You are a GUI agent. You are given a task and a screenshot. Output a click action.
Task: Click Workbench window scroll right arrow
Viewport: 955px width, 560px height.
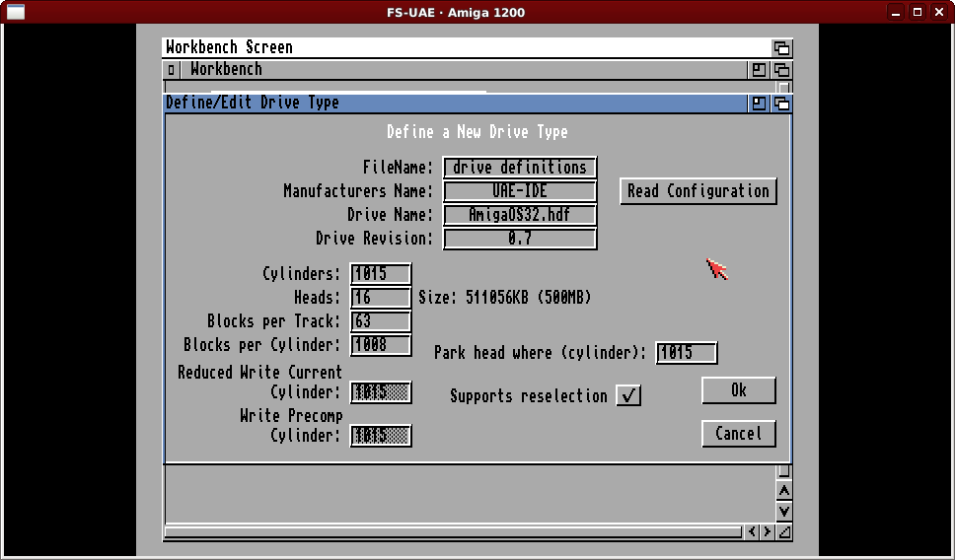[x=768, y=532]
